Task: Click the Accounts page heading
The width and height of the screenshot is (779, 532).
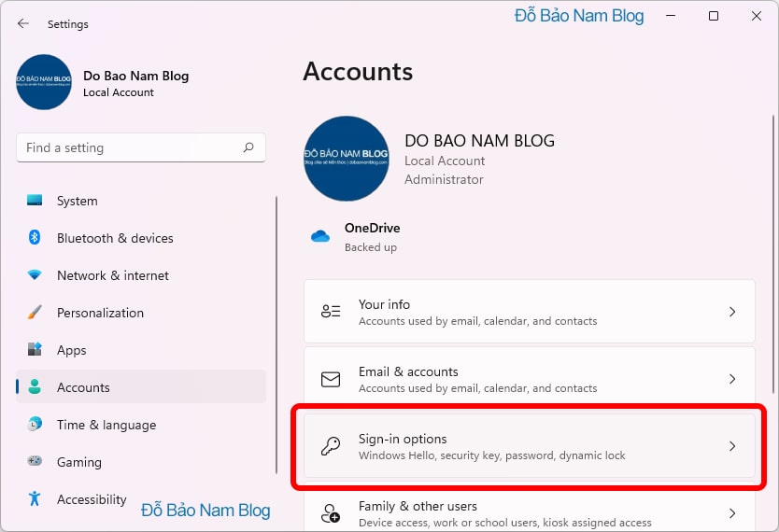Action: point(358,72)
